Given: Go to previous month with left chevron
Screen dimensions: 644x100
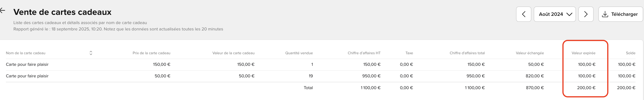Looking at the screenshot, I should point(523,14).
